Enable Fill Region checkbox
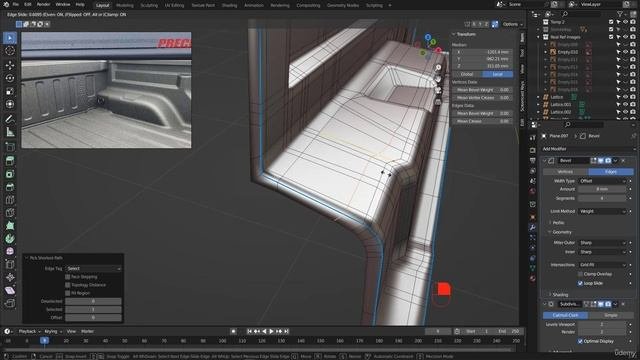The width and height of the screenshot is (640, 360). (x=68, y=293)
